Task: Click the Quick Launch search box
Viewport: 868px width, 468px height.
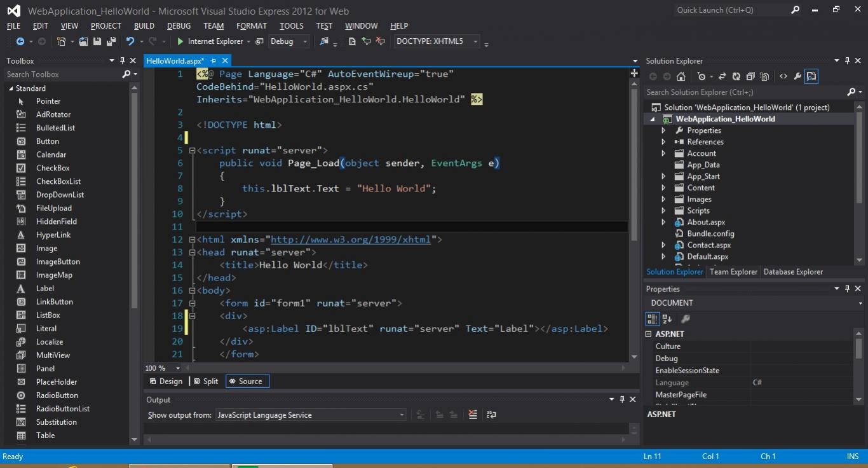Action: [731, 10]
